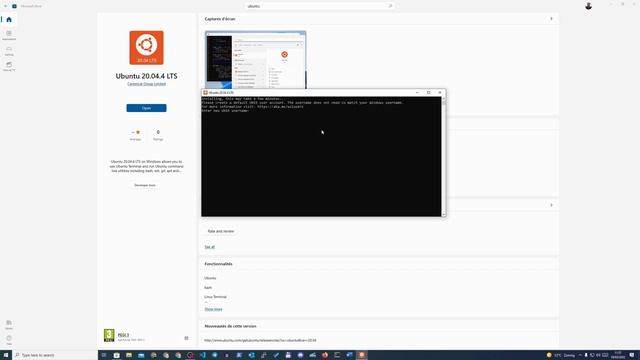Click the Ubuntu release notes URL text

tap(260, 340)
